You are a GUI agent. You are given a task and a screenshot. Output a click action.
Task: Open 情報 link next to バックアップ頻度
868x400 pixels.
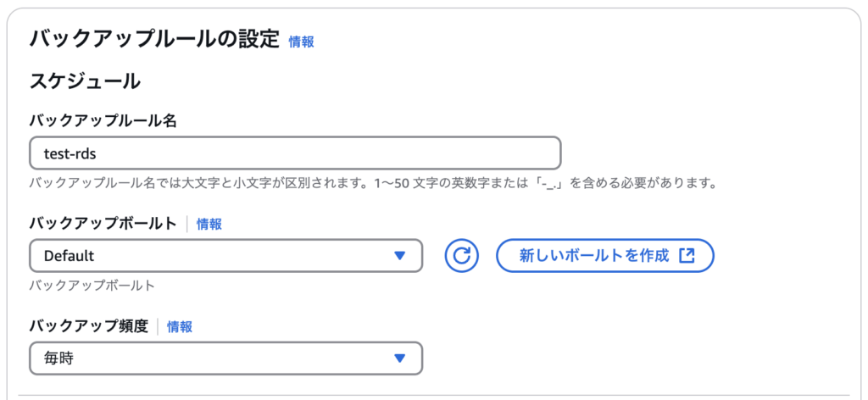[x=180, y=327]
